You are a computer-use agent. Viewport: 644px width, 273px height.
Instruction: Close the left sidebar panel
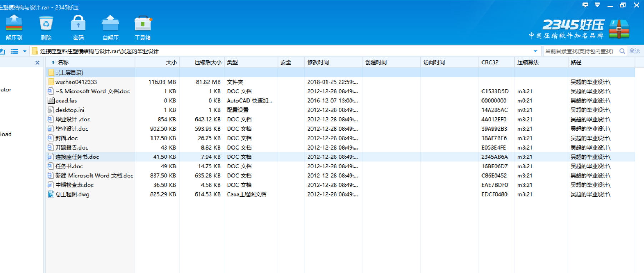[x=38, y=63]
